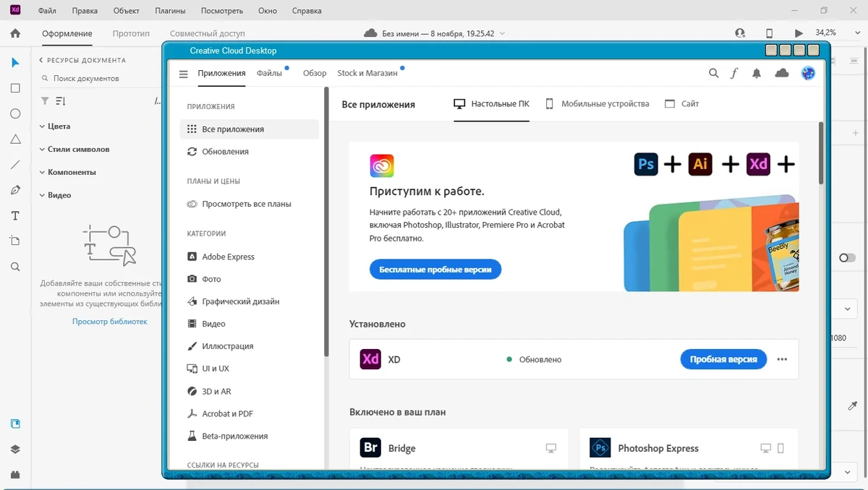This screenshot has height=490, width=868.
Task: Switch to Совместный доступ tab
Action: click(208, 33)
